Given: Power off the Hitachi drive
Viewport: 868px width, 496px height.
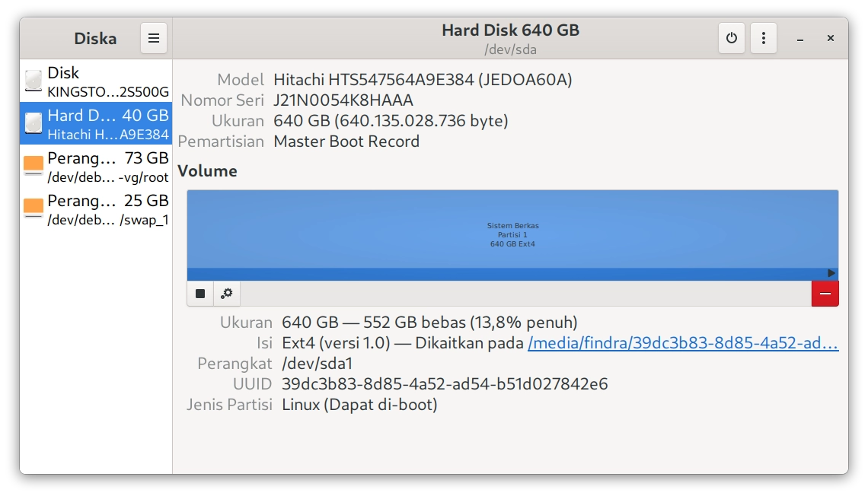Looking at the screenshot, I should (x=731, y=37).
